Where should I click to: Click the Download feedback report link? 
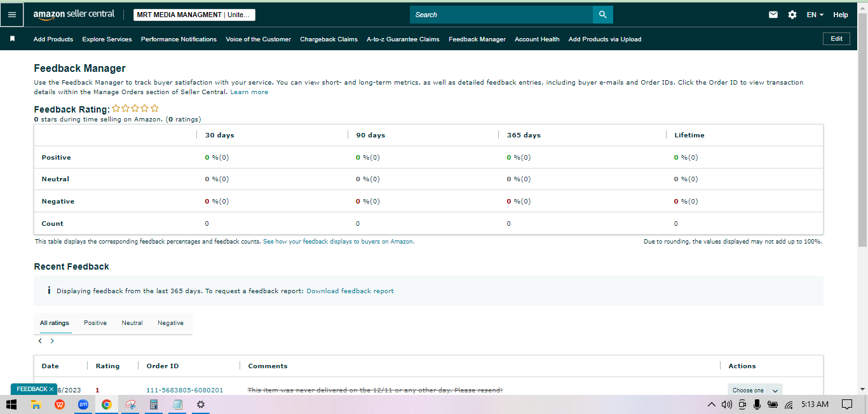pos(350,291)
